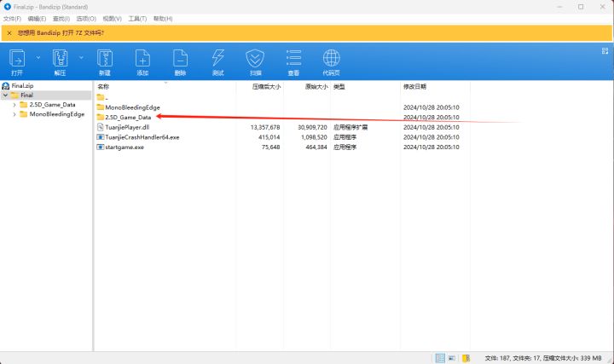
Task: Switch to details view in status bar
Action: tap(440, 358)
